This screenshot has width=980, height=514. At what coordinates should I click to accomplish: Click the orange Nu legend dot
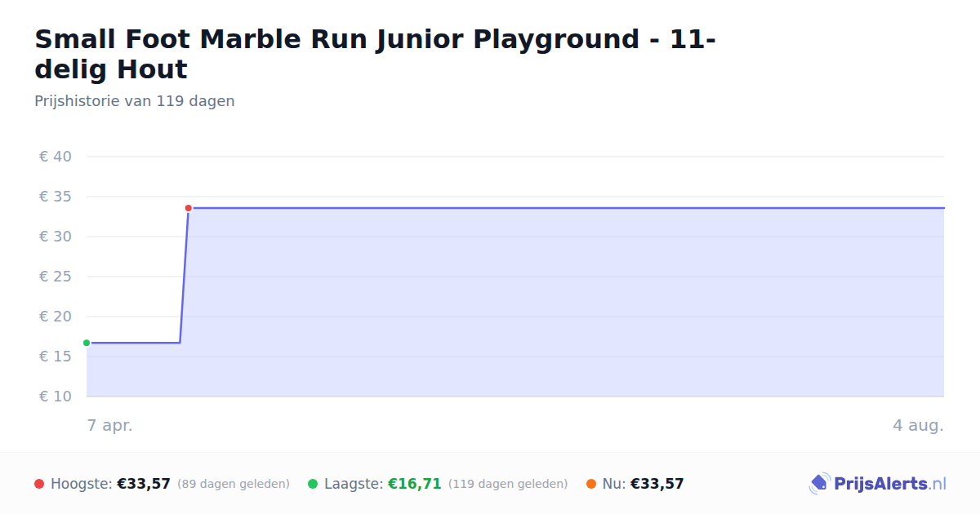coord(591,484)
